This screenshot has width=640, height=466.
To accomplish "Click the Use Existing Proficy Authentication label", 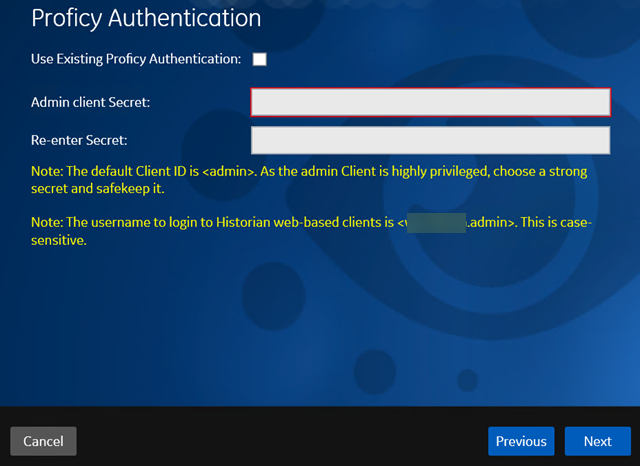I will click(136, 59).
